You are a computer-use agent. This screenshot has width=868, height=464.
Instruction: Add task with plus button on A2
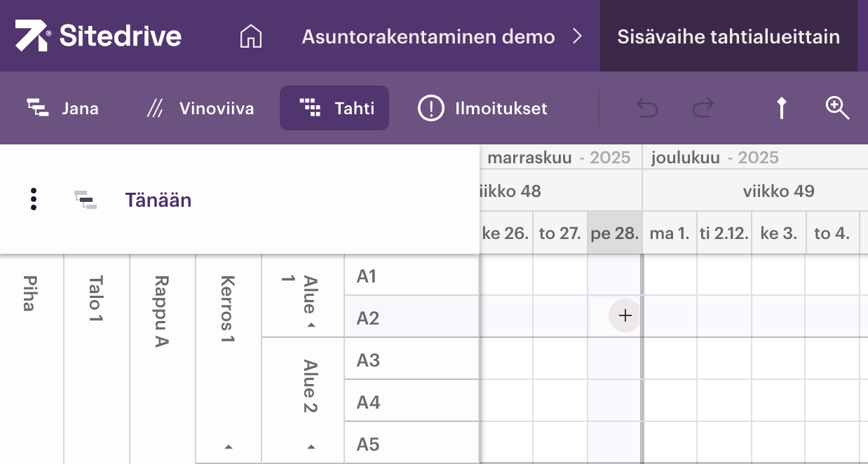pos(625,316)
